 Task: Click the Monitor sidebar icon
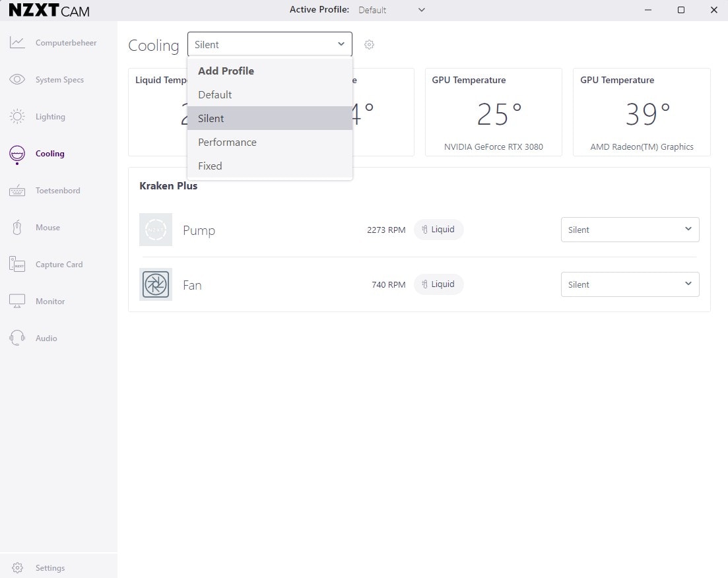pyautogui.click(x=17, y=302)
